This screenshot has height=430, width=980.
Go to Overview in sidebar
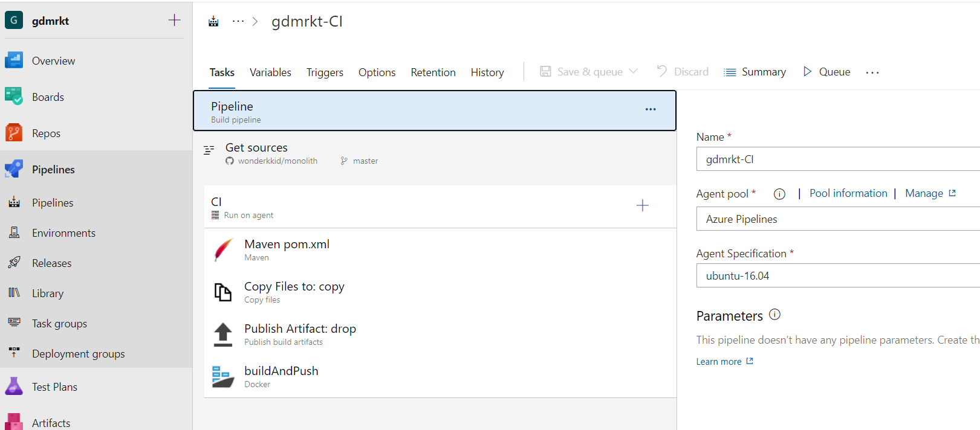pos(53,60)
